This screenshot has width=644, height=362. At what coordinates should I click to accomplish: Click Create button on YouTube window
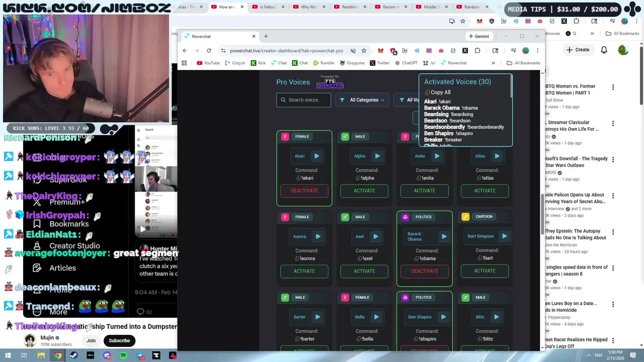[x=578, y=50]
